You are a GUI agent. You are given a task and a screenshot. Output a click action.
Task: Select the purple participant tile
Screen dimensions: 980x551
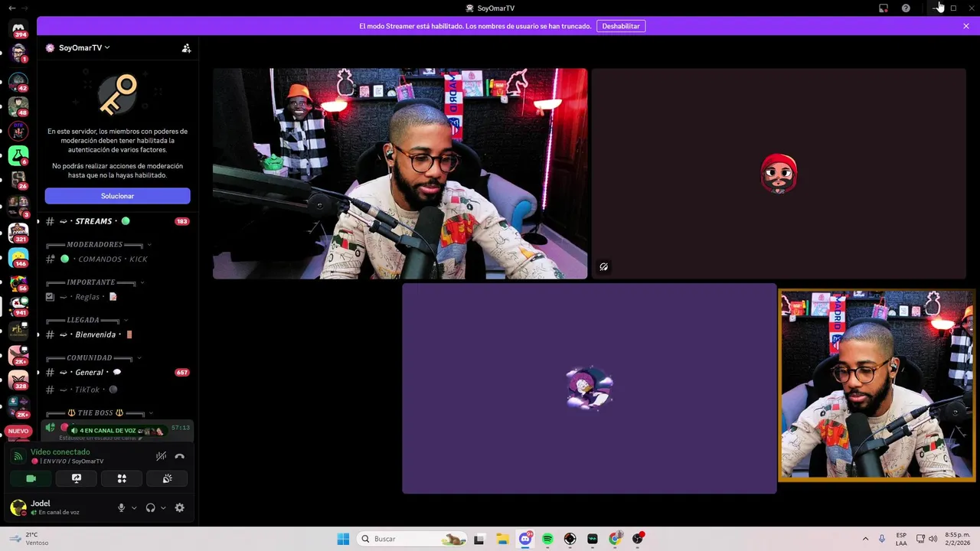590,389
